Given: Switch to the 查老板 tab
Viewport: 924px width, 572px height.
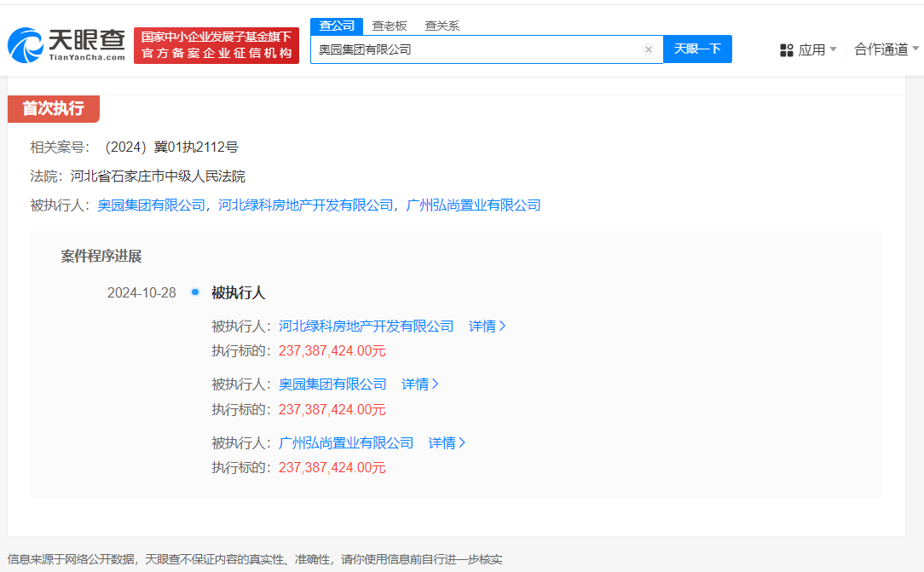Looking at the screenshot, I should coord(390,26).
